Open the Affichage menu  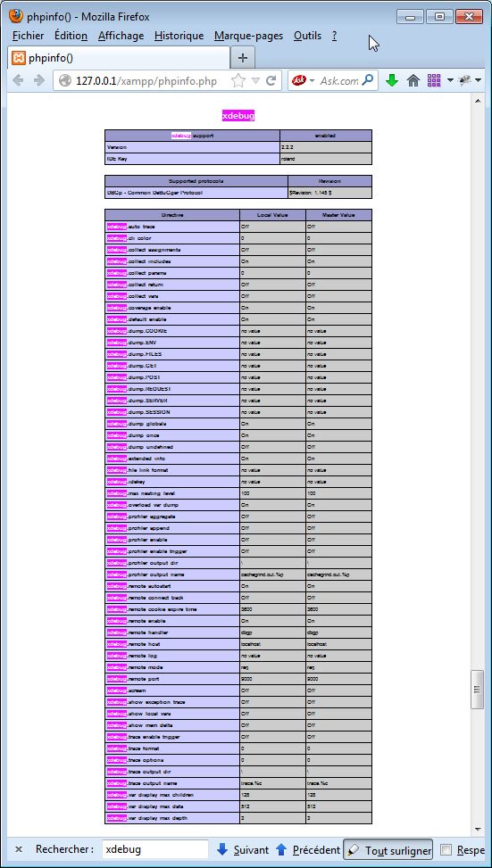(121, 36)
